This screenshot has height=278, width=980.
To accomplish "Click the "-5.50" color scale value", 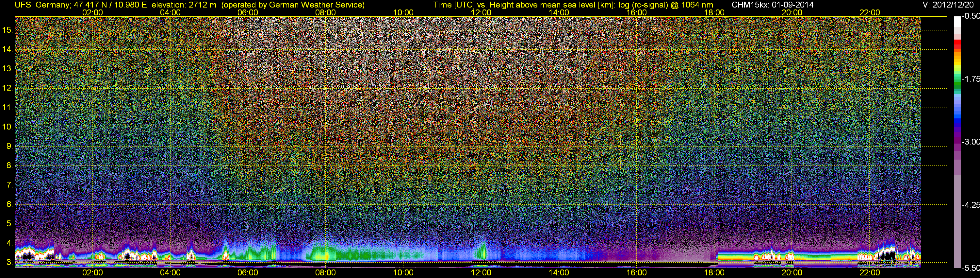I will coord(971,268).
